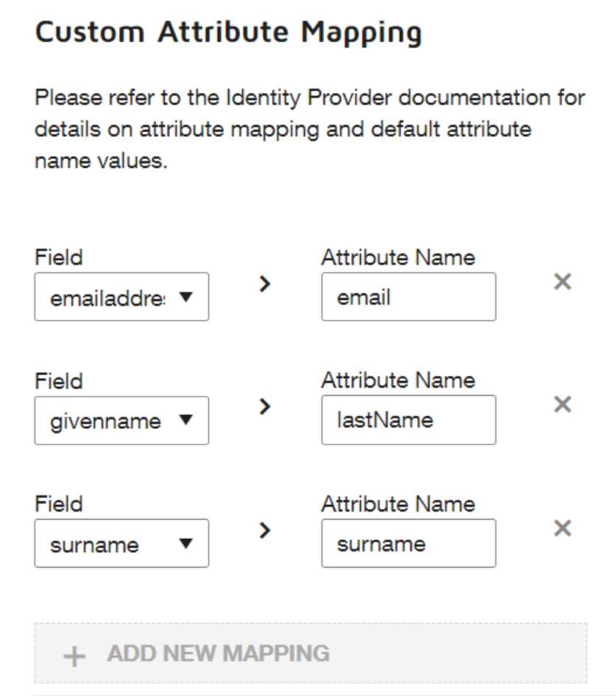Click inside the lastName attribute name box

pyautogui.click(x=407, y=420)
